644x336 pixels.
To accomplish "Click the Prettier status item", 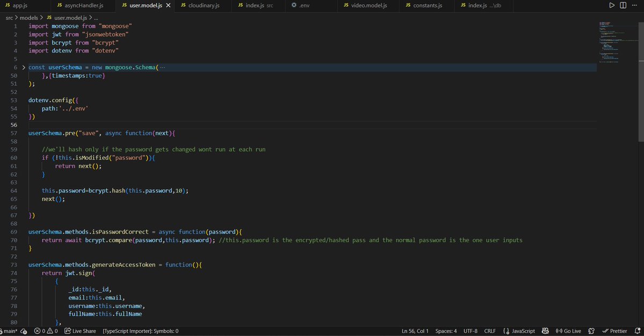I will [614, 331].
